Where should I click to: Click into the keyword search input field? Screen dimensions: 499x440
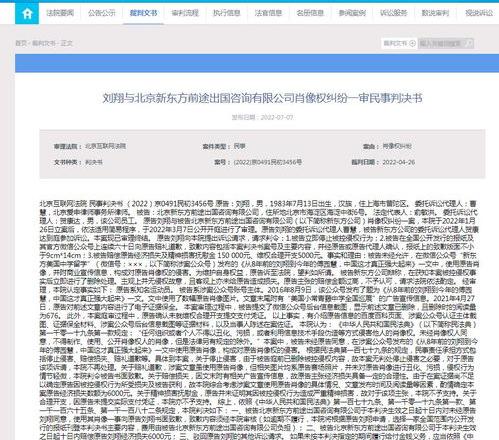(442, 43)
